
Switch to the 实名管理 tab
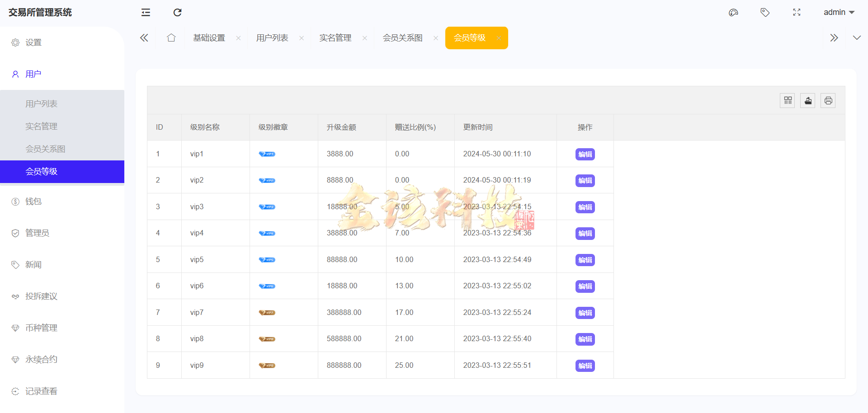(335, 38)
